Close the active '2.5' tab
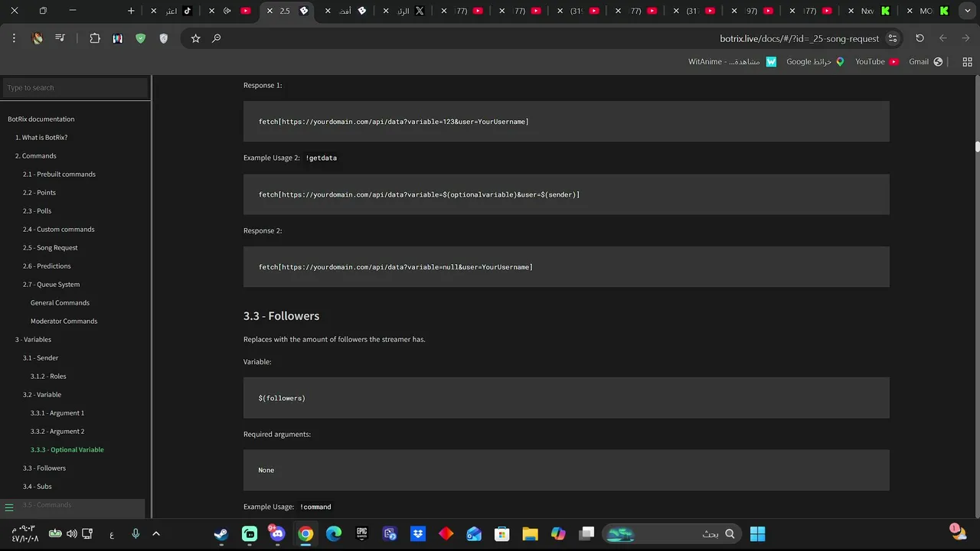 pos(269,11)
